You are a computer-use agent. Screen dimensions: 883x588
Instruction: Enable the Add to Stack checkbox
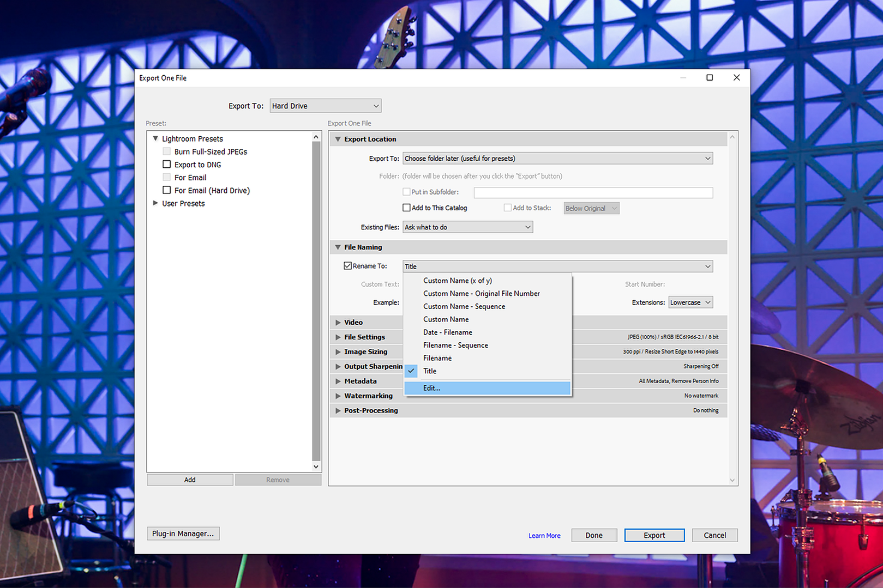(508, 208)
